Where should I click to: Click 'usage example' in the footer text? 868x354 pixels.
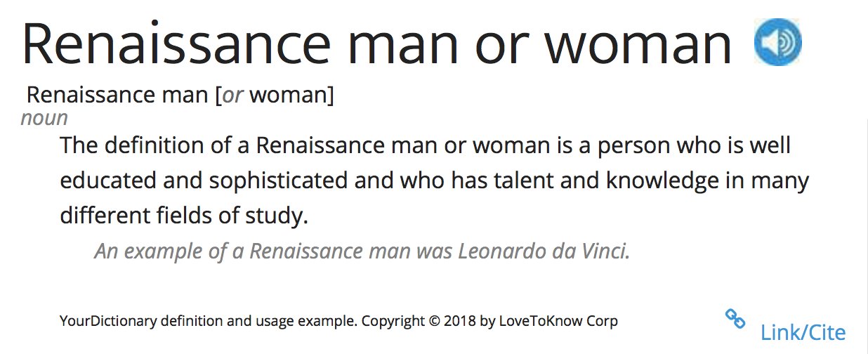(x=318, y=322)
